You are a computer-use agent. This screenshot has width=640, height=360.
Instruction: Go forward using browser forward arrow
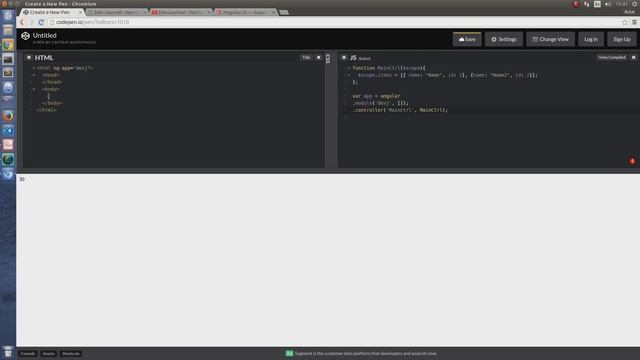(31, 22)
